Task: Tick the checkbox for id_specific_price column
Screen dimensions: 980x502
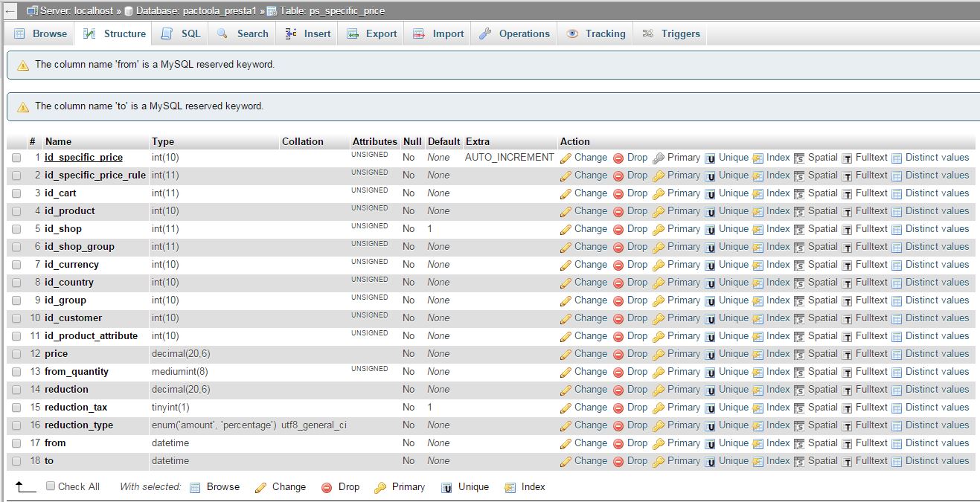Action: pos(16,158)
